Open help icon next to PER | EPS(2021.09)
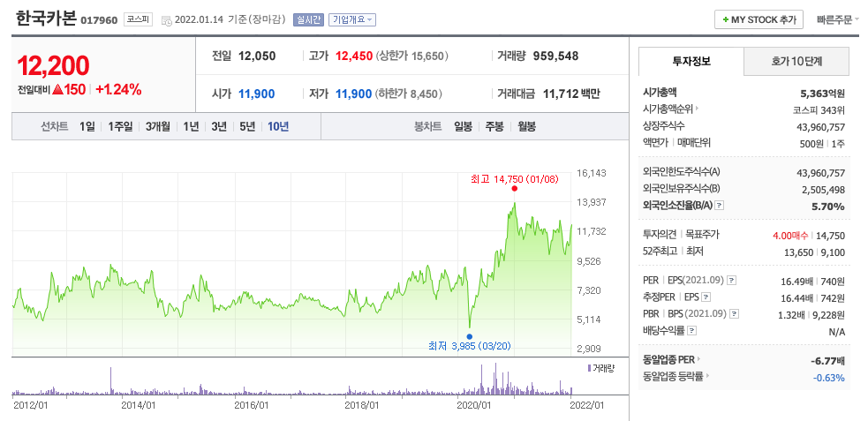 pyautogui.click(x=732, y=280)
